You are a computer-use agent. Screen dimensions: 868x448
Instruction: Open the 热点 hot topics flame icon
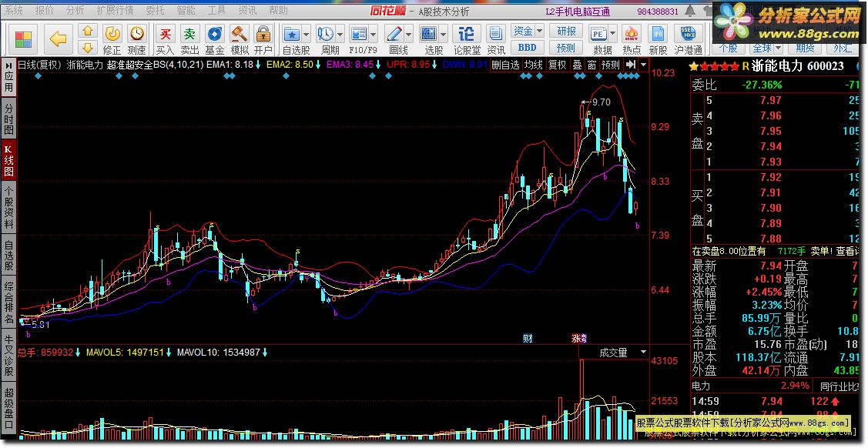(x=632, y=35)
